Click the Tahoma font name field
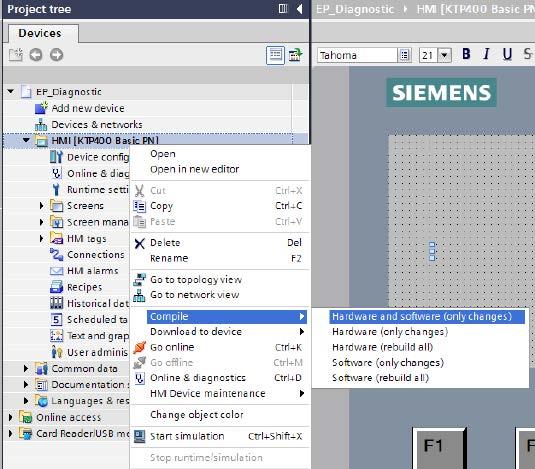 coord(357,55)
